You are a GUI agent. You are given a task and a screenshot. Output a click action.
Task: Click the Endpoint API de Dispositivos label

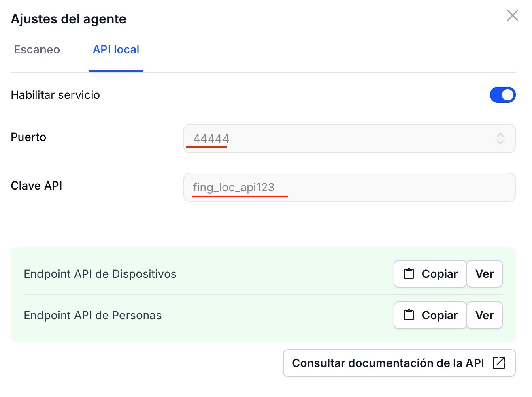100,274
